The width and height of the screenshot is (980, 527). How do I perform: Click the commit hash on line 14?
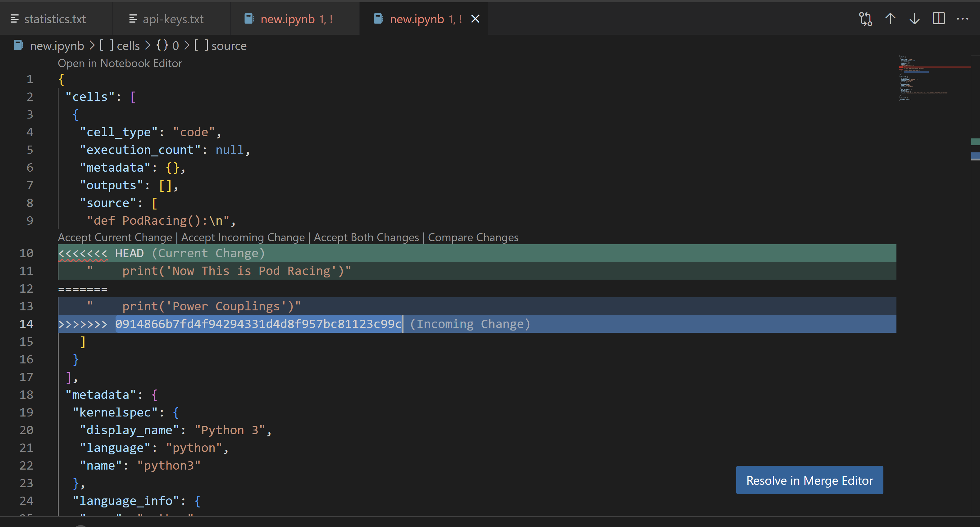coord(258,324)
